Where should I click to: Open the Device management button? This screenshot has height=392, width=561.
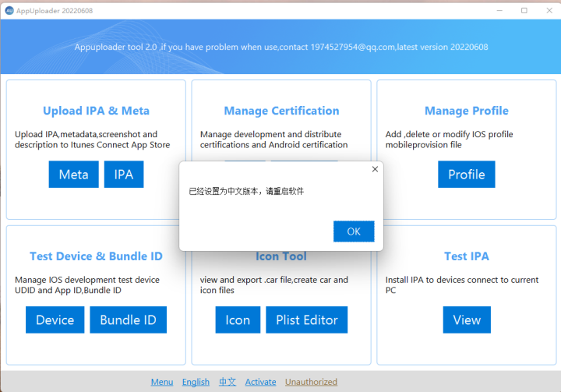pyautogui.click(x=55, y=320)
